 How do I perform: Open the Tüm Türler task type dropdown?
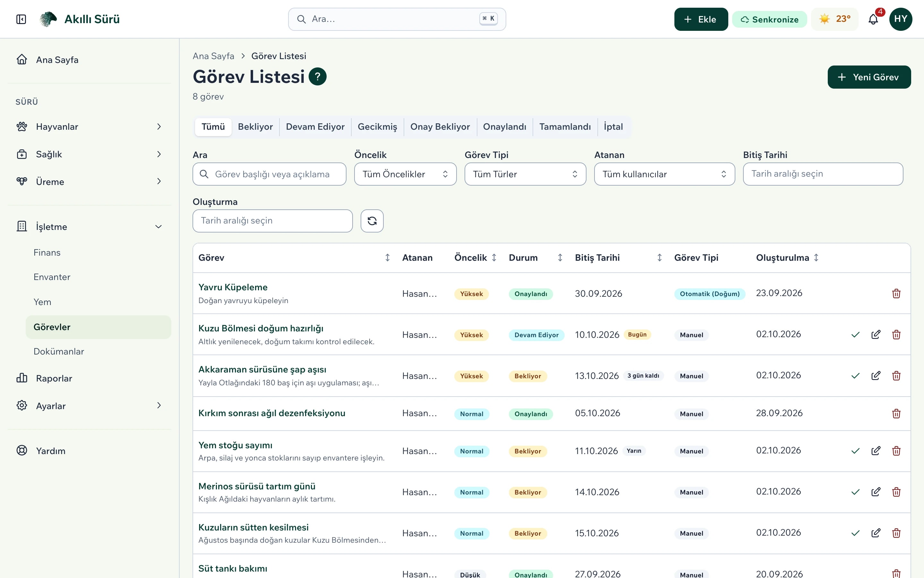click(525, 174)
